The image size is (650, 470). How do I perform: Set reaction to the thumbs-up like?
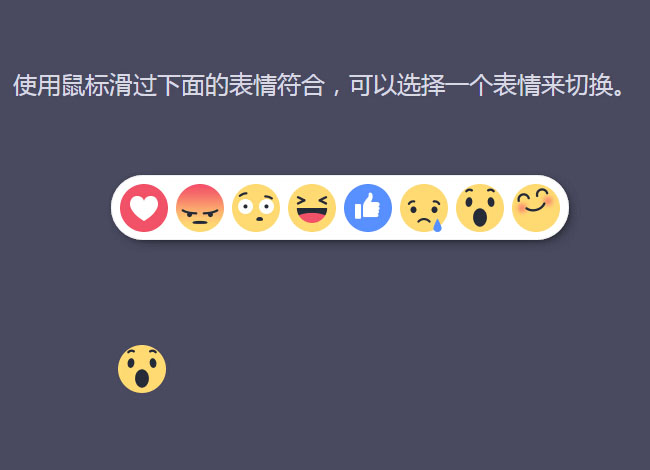[368, 208]
